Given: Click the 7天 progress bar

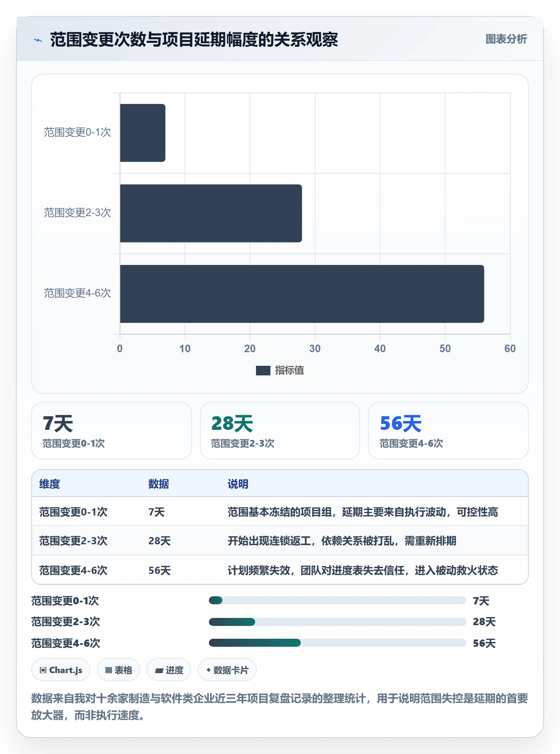Looking at the screenshot, I should pyautogui.click(x=338, y=600).
